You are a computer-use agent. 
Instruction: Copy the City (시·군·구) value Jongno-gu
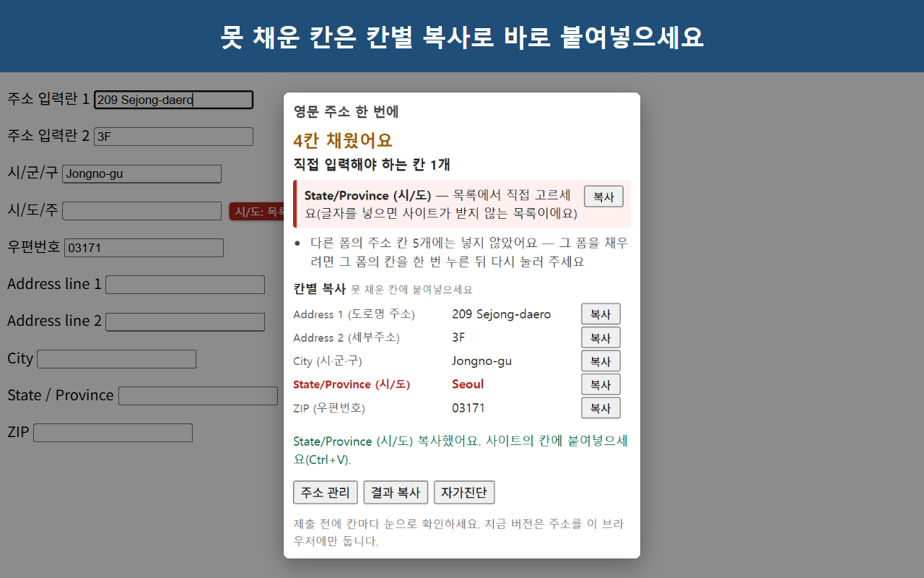pyautogui.click(x=601, y=361)
